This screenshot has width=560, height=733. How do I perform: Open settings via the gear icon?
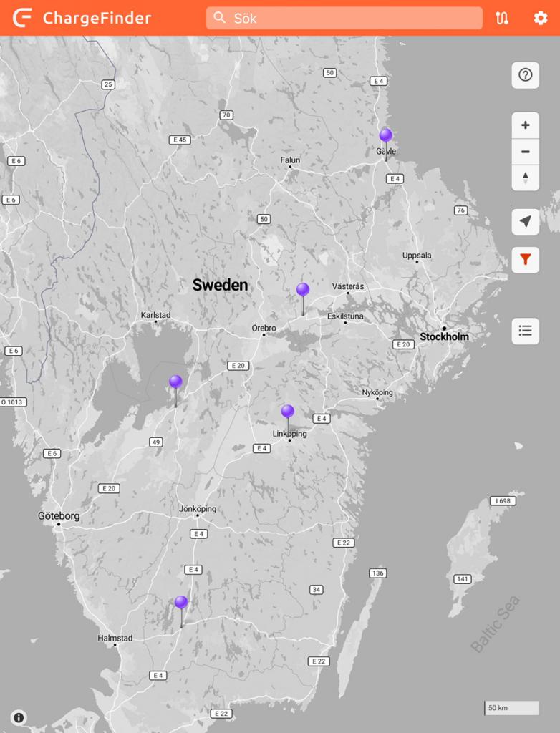[541, 18]
